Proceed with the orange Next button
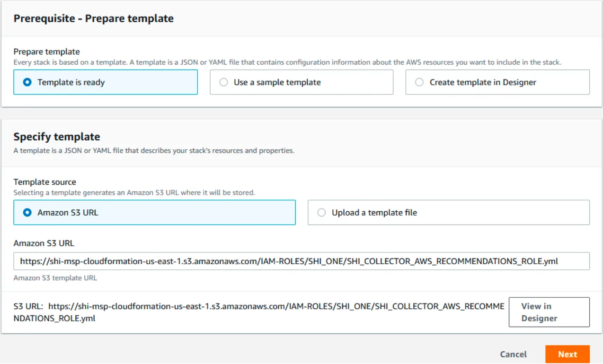Screen dimensions: 603x364 pos(568,354)
